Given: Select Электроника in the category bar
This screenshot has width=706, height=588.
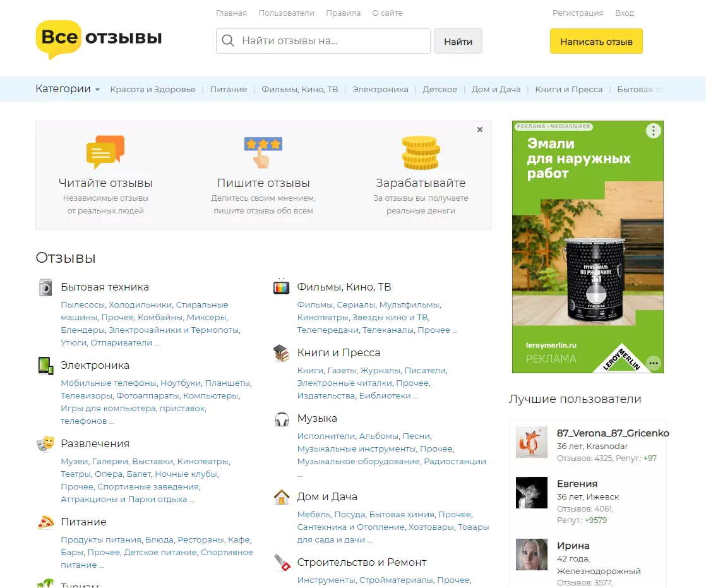Looking at the screenshot, I should click(x=380, y=89).
